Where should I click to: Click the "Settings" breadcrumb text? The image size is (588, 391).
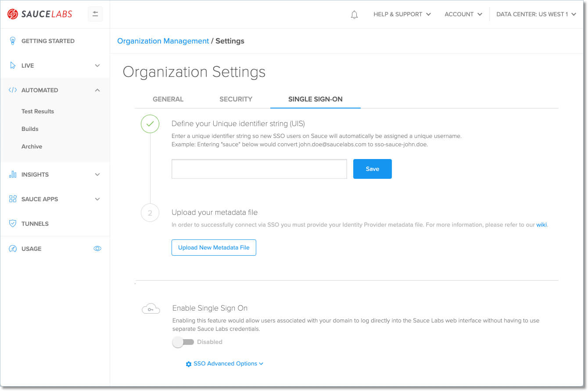230,41
